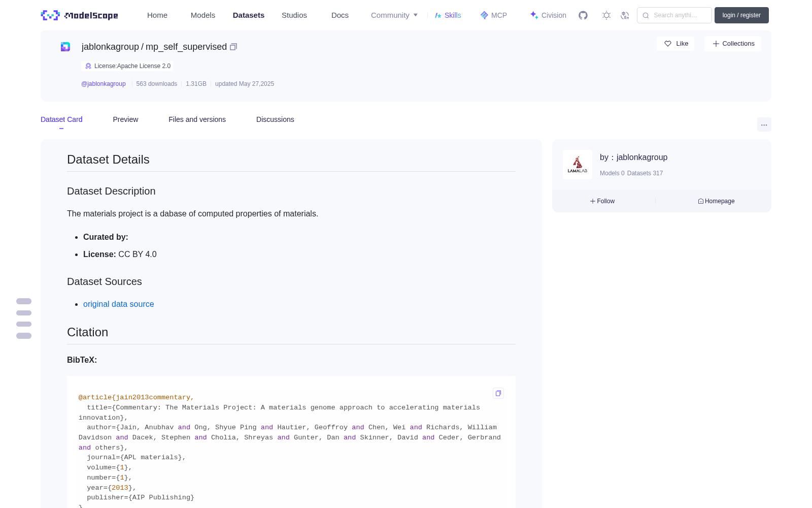Open the @jablonkagroup profile link
The height and width of the screenshot is (508, 812).
click(x=104, y=84)
